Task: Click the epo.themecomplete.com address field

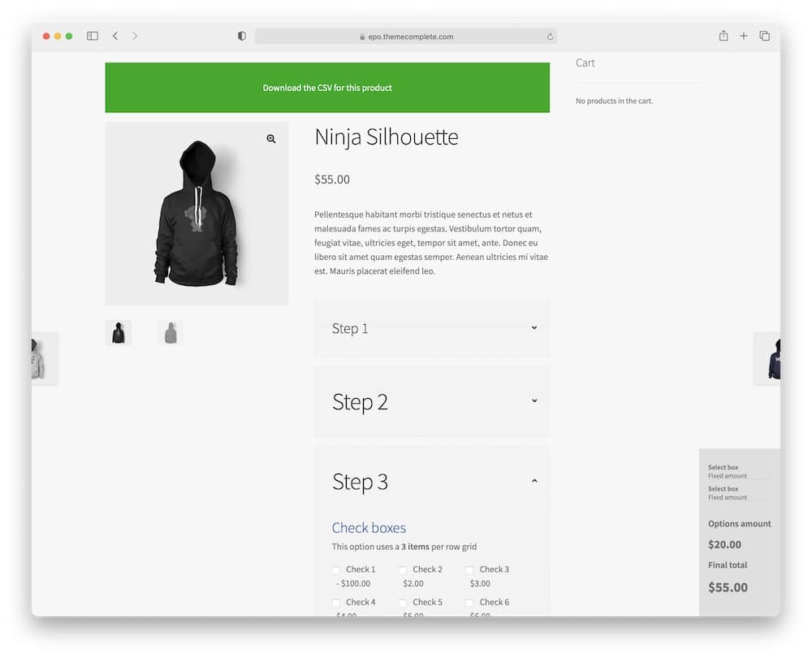Action: 406,37
